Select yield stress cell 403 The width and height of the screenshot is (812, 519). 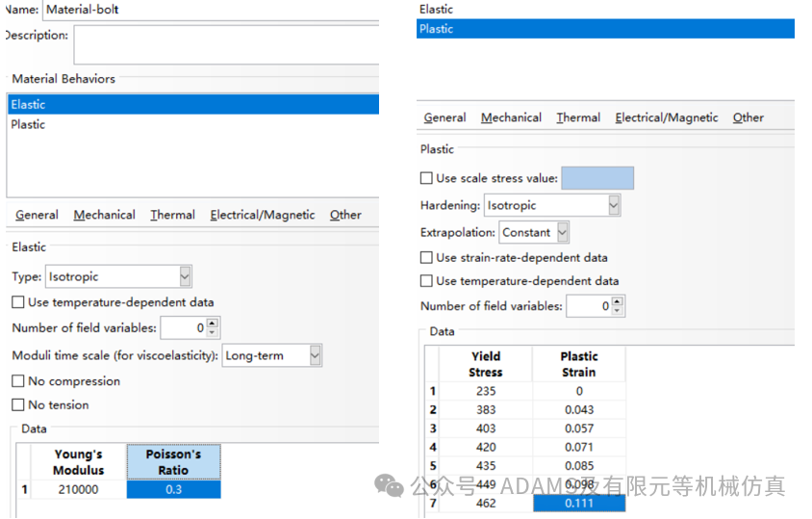[x=486, y=428]
